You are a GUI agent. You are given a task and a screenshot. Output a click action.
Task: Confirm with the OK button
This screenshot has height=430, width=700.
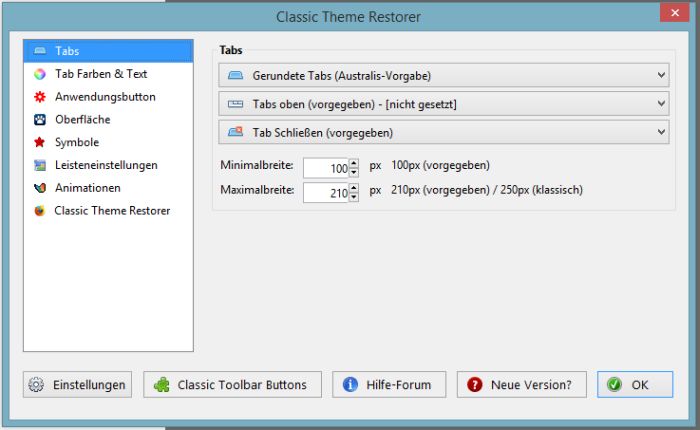[x=635, y=384]
